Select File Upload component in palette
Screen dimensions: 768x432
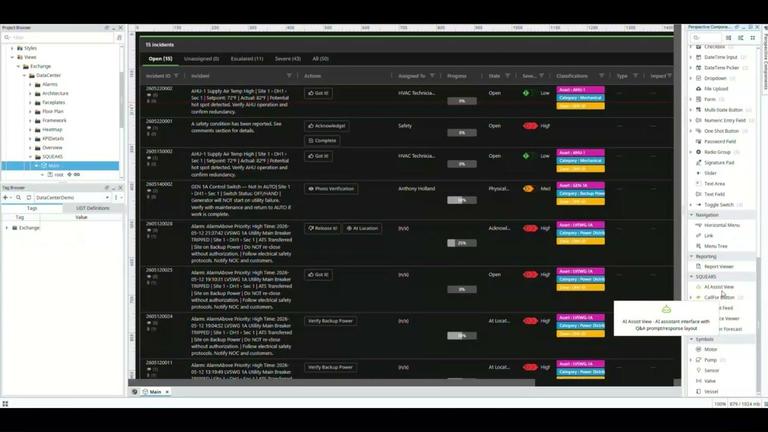pos(716,89)
